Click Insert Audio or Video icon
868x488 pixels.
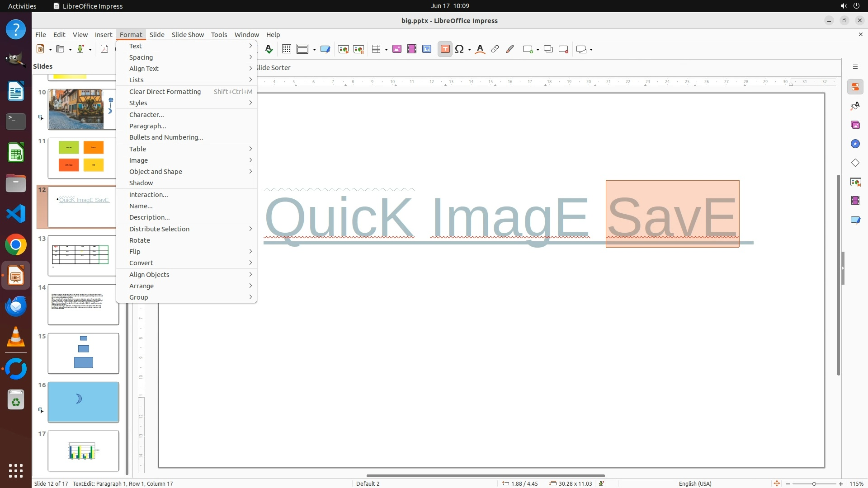(411, 49)
